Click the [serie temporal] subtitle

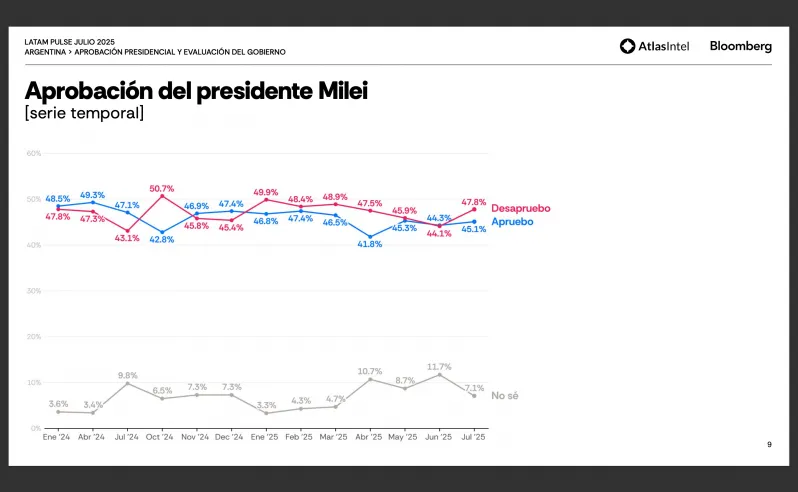[84, 113]
